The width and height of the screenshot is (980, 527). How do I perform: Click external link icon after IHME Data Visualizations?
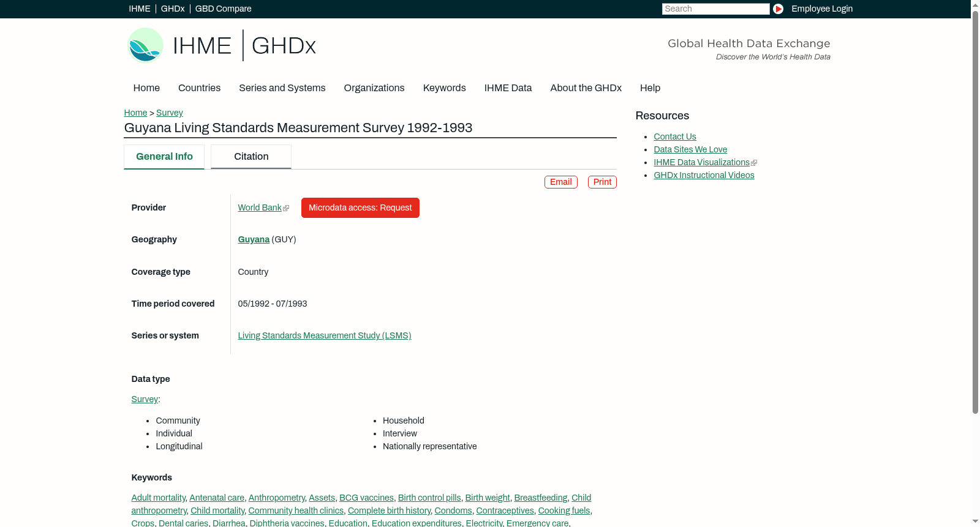click(x=754, y=163)
